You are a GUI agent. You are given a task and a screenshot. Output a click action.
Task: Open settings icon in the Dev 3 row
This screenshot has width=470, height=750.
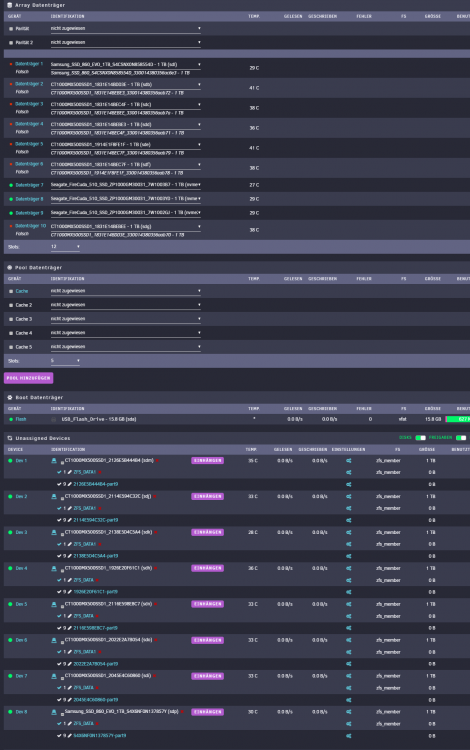[349, 532]
